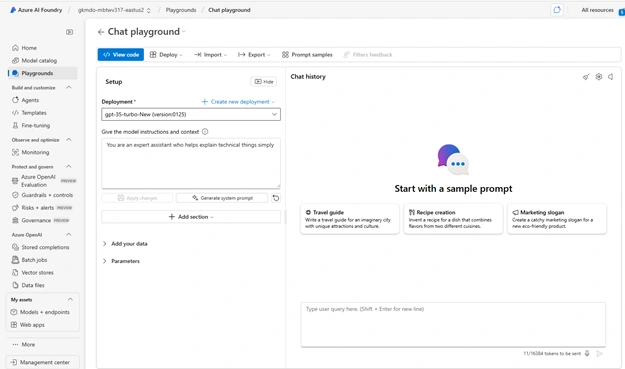Open the Deploy dropdown
625x369 pixels.
166,55
